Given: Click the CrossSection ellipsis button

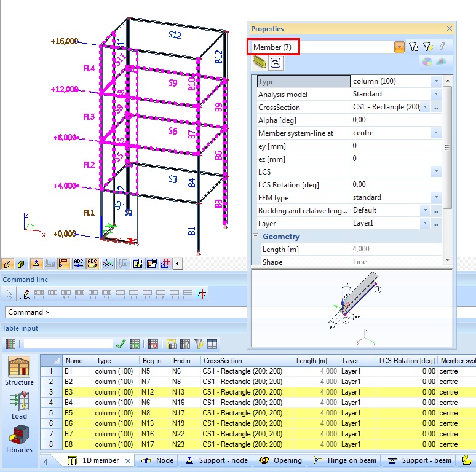Looking at the screenshot, I should [x=435, y=107].
